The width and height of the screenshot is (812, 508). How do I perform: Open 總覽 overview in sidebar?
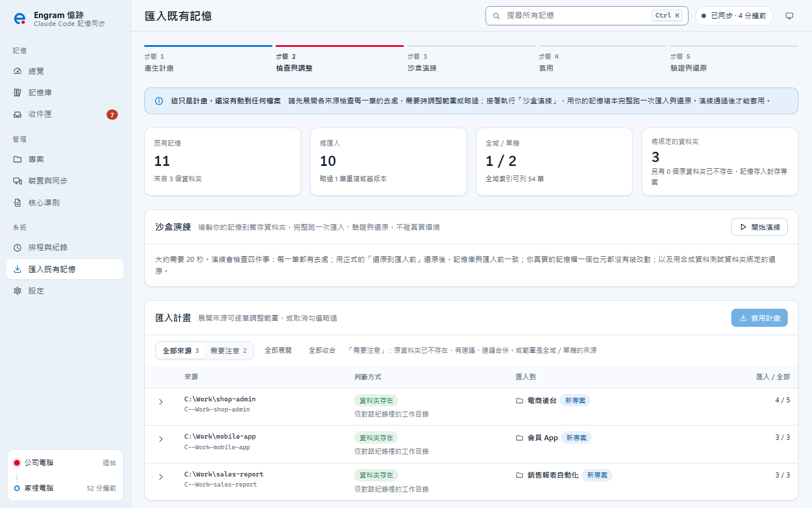[65, 71]
